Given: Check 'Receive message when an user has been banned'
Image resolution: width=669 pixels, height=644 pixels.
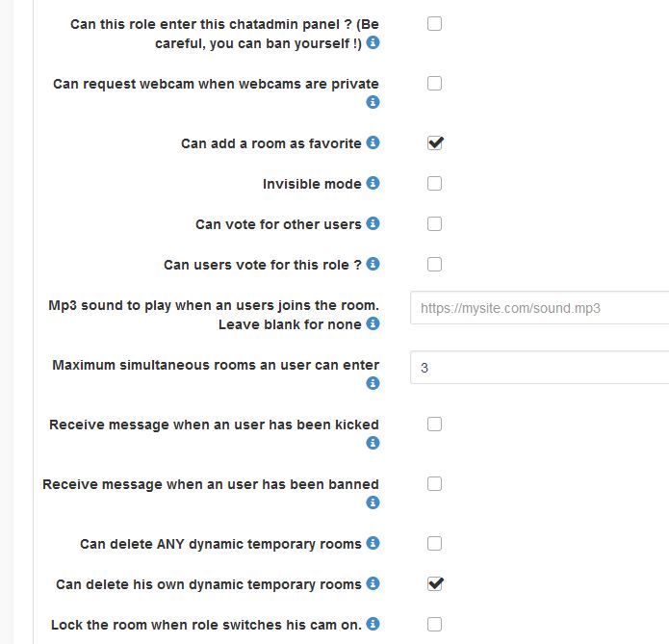Looking at the screenshot, I should click(434, 483).
